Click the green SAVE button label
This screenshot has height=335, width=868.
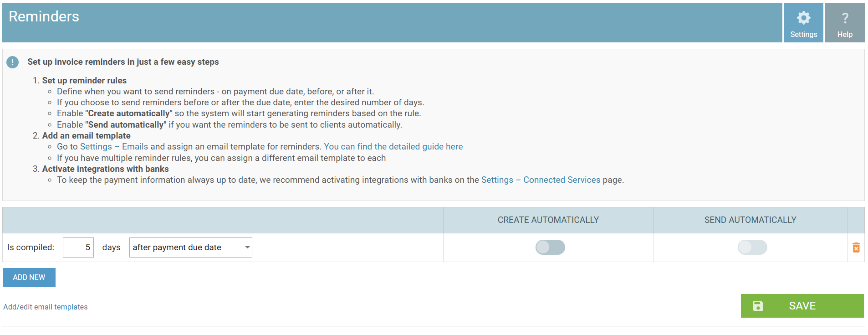click(802, 306)
